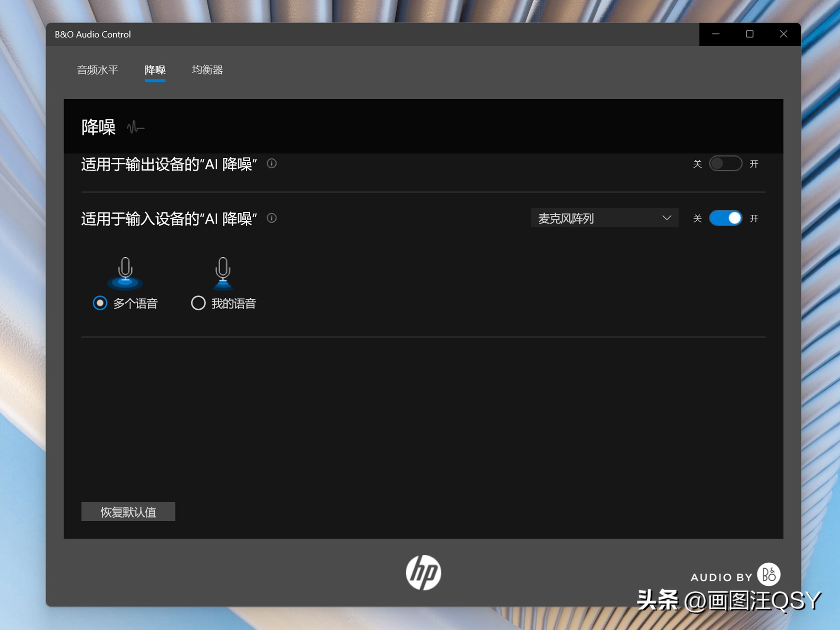
Task: Click the info icon beside input AI noise removal
Action: pyautogui.click(x=271, y=218)
